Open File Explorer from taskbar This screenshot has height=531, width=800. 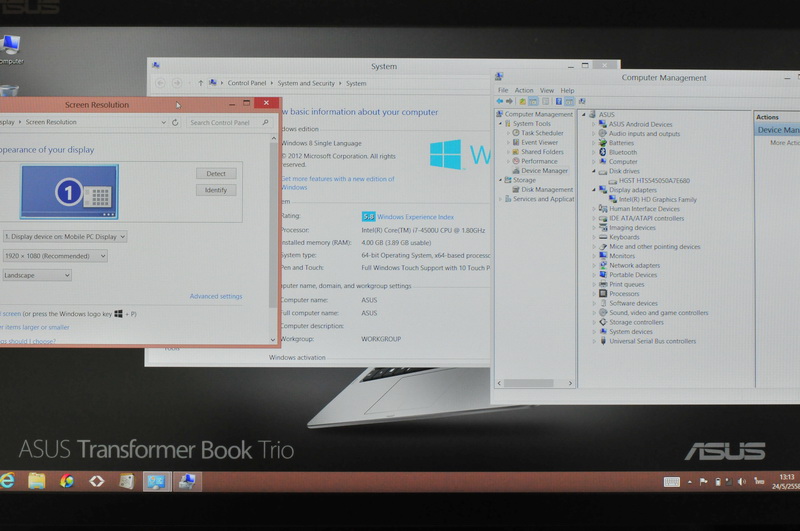pyautogui.click(x=37, y=481)
